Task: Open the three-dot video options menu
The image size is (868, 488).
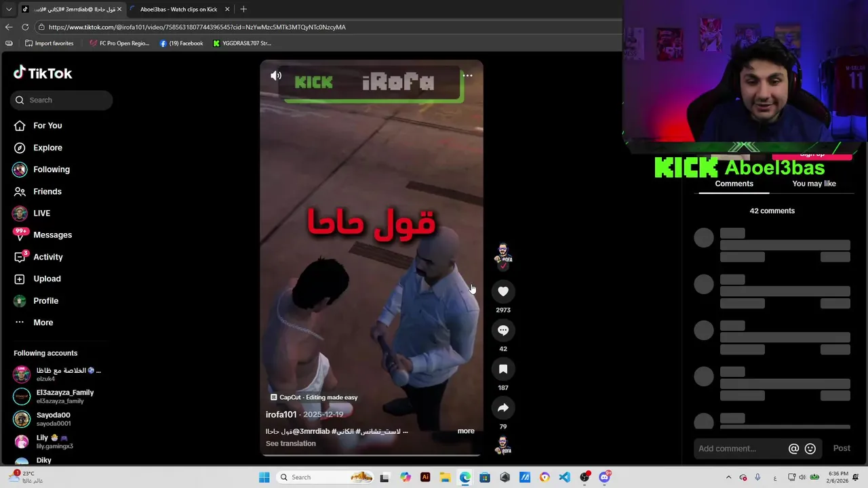Action: pyautogui.click(x=467, y=75)
